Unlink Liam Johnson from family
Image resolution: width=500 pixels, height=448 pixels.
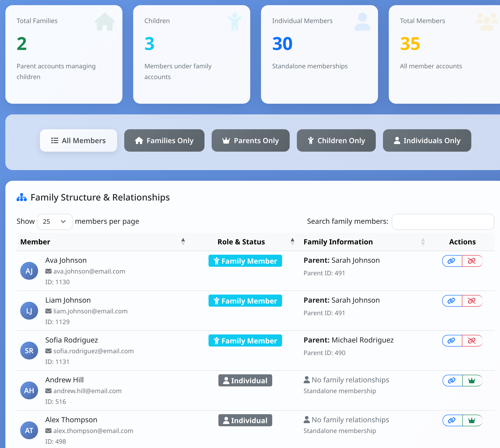coord(472,301)
